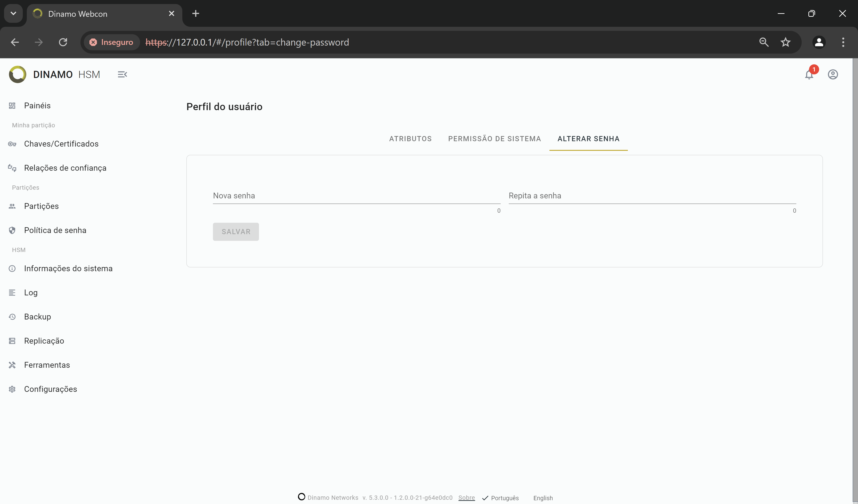Open the user account icon
Screen dimensions: 858x504
pos(833,74)
